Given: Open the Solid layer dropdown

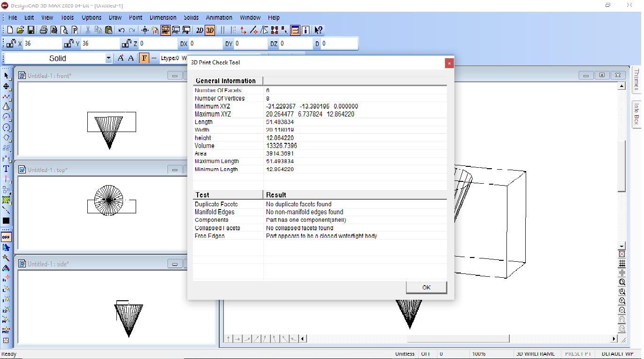Looking at the screenshot, I should [109, 58].
